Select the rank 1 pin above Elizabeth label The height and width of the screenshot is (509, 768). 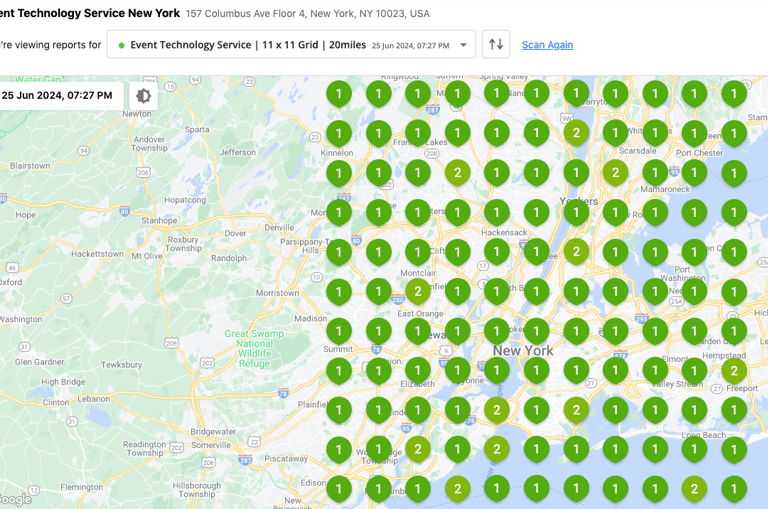coord(418,371)
